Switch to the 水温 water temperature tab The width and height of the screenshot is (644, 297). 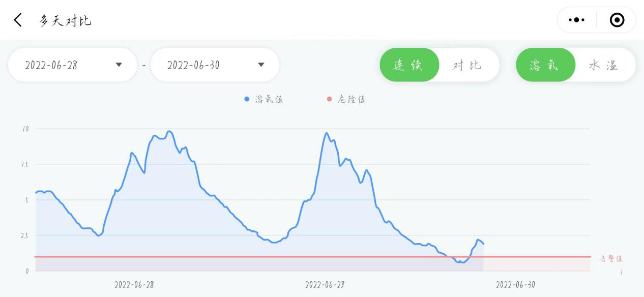604,65
